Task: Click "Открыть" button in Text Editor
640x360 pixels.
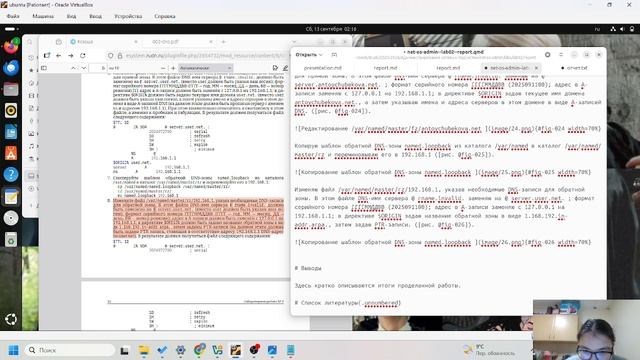Action: [x=306, y=54]
